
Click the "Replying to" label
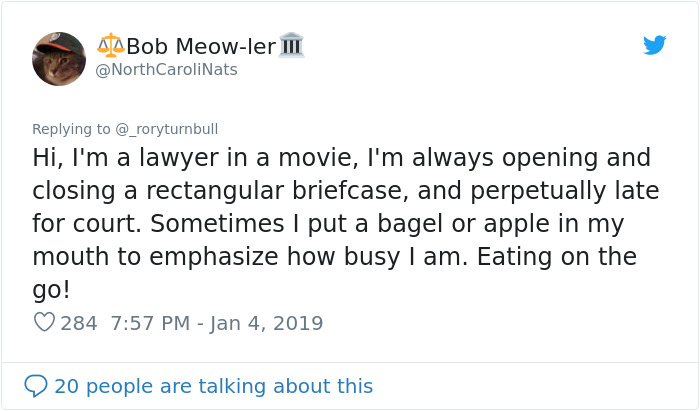tap(71, 128)
